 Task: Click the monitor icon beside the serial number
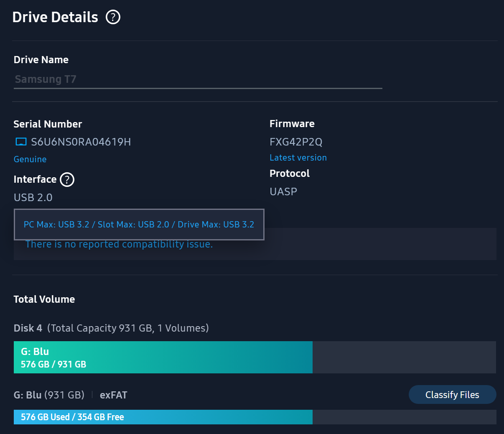click(x=20, y=141)
